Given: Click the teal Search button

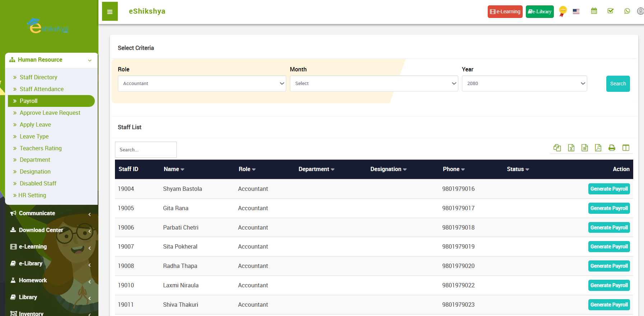Looking at the screenshot, I should coord(618,84).
